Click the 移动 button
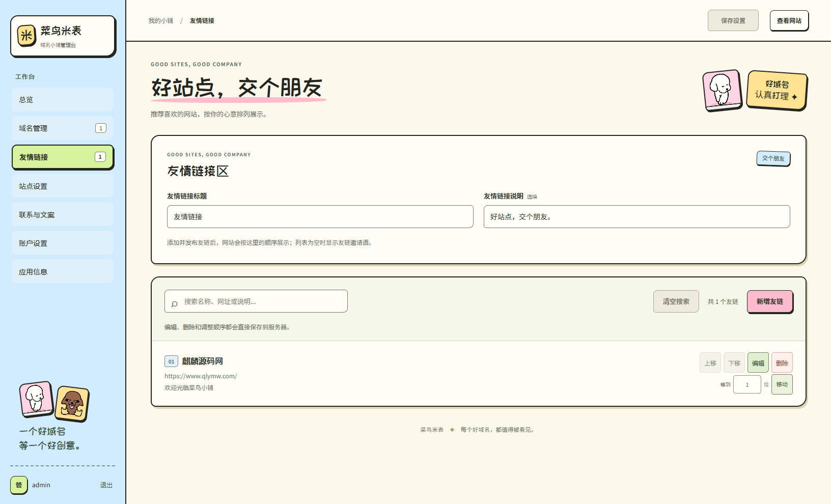Viewport: 831px width, 504px height. (x=782, y=384)
